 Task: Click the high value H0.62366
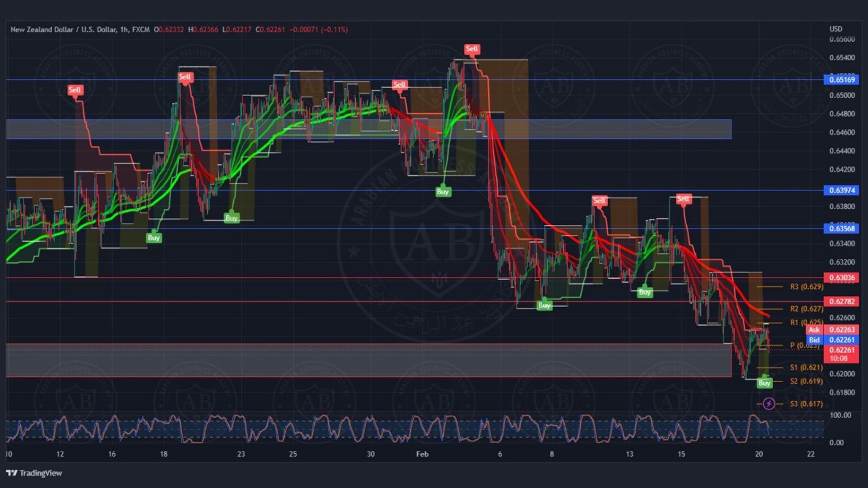point(203,29)
